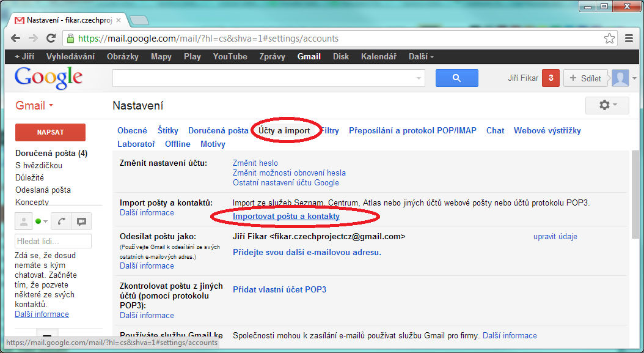Select the Účty a import tab
The height and width of the screenshot is (353, 644).
(284, 131)
